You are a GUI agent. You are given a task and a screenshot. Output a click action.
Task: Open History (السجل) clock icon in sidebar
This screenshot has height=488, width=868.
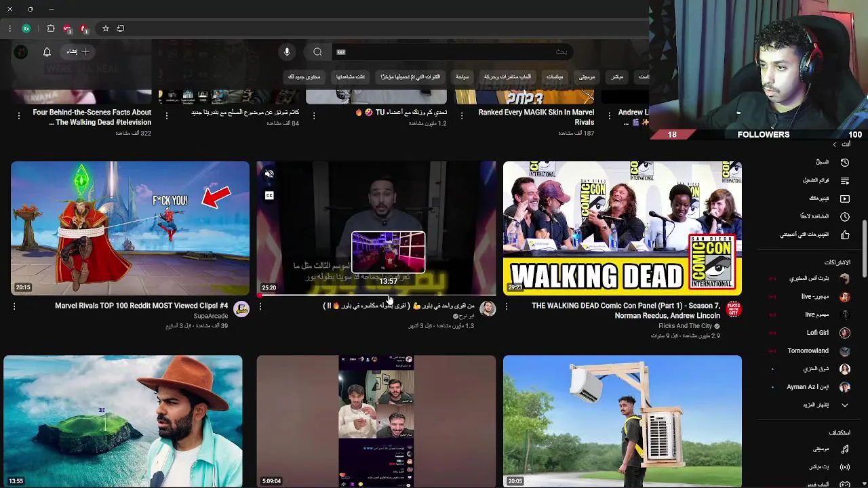(844, 162)
